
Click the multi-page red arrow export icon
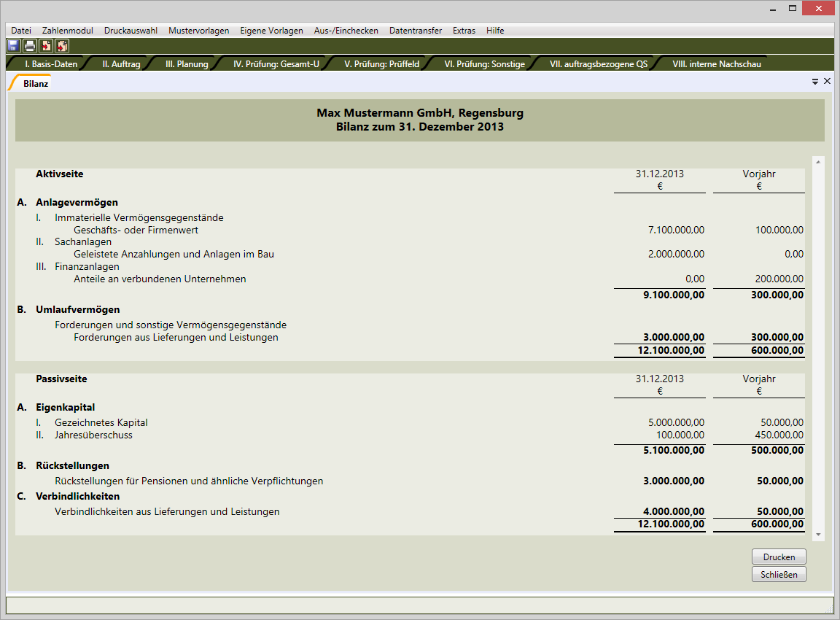pos(62,46)
